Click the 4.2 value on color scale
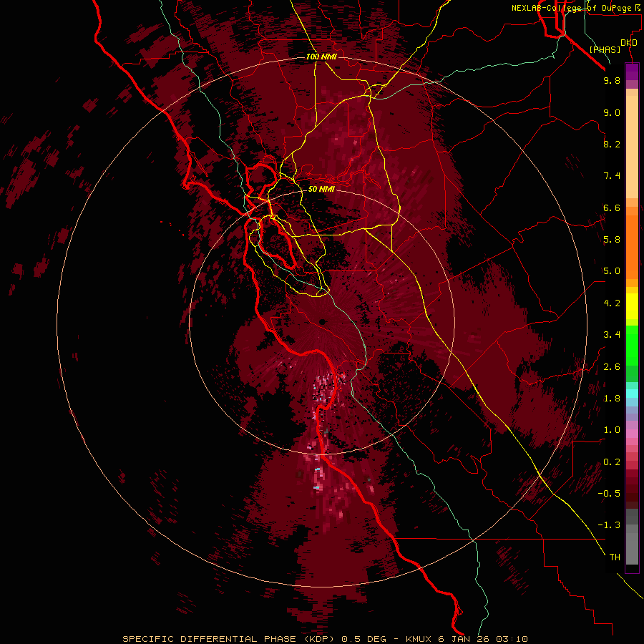 pyautogui.click(x=612, y=303)
